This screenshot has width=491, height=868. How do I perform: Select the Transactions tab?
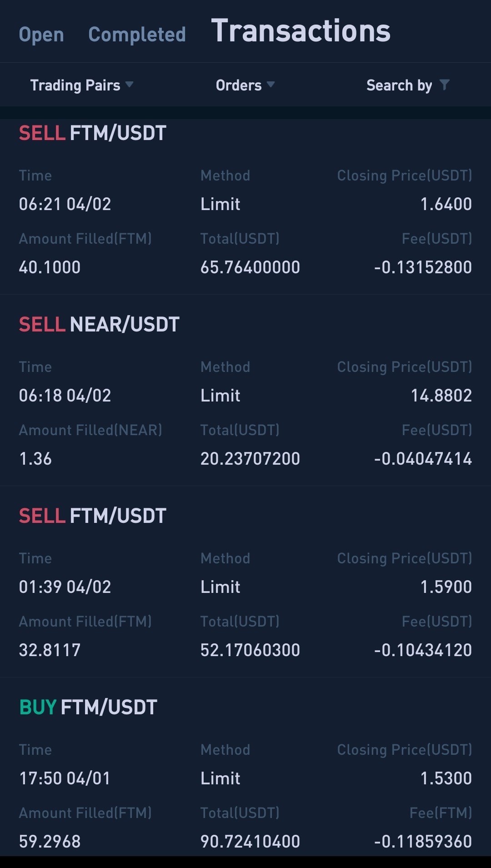pos(301,31)
